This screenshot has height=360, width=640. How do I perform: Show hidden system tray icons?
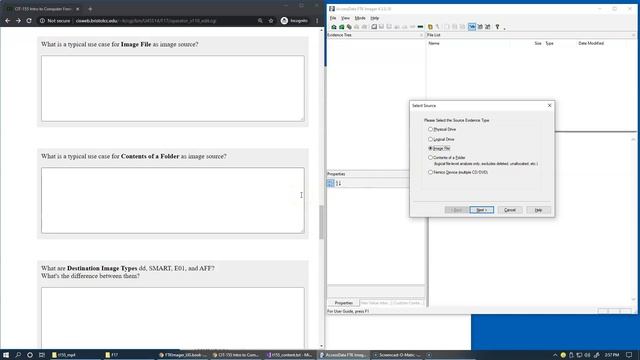click(x=555, y=355)
